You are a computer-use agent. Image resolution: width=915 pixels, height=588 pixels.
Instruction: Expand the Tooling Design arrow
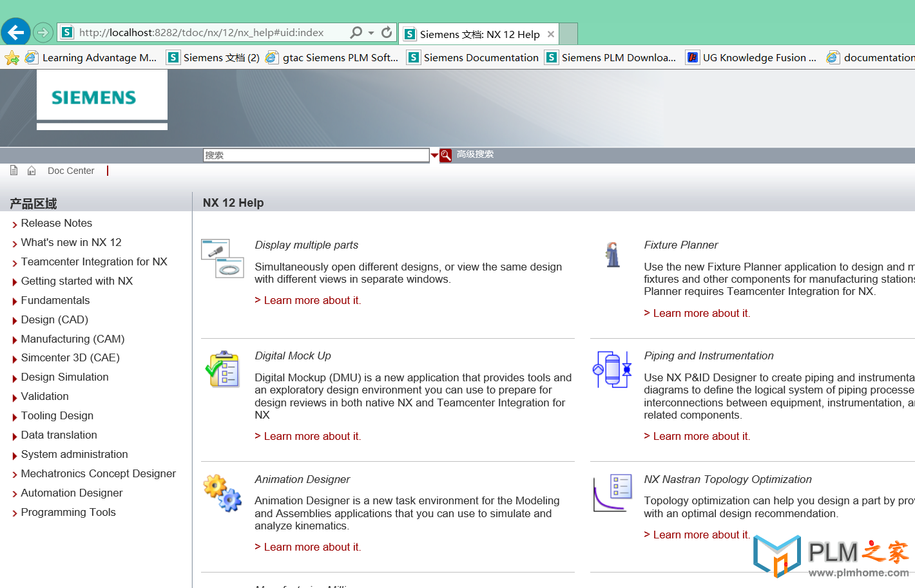tap(15, 417)
